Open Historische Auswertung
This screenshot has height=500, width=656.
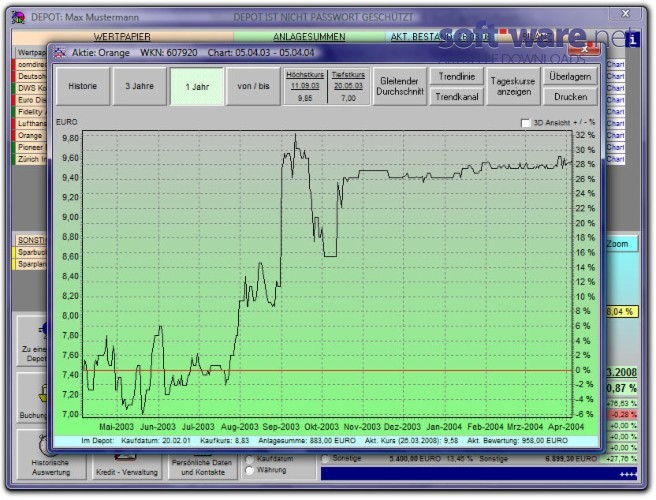(x=51, y=456)
